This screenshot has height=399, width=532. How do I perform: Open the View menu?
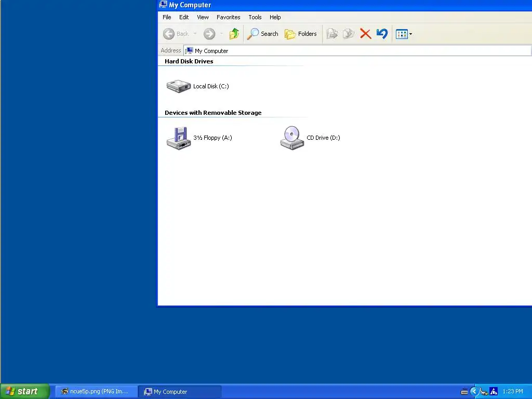(203, 17)
